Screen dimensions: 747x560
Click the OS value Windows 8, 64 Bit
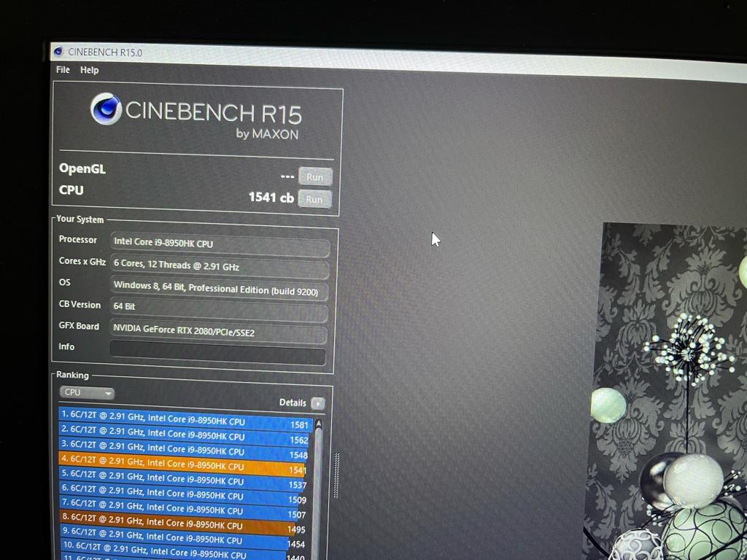[219, 288]
